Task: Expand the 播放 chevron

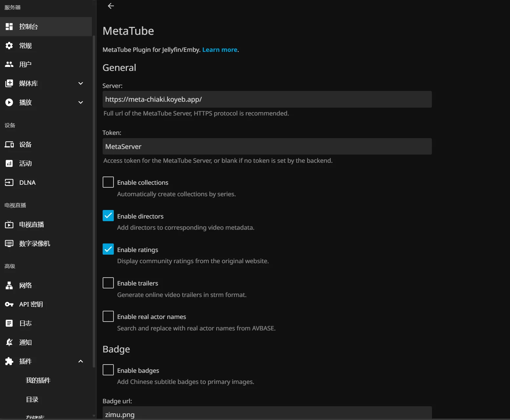Action: pos(81,102)
